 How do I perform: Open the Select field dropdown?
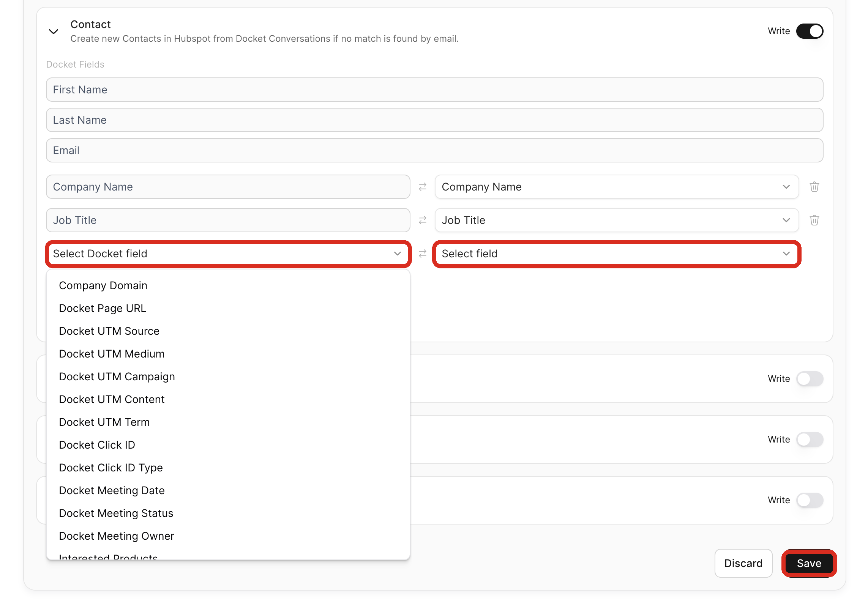[x=617, y=254]
